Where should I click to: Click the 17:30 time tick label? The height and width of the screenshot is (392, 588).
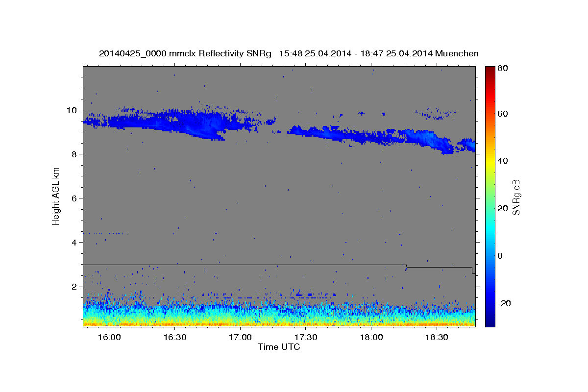coord(306,337)
